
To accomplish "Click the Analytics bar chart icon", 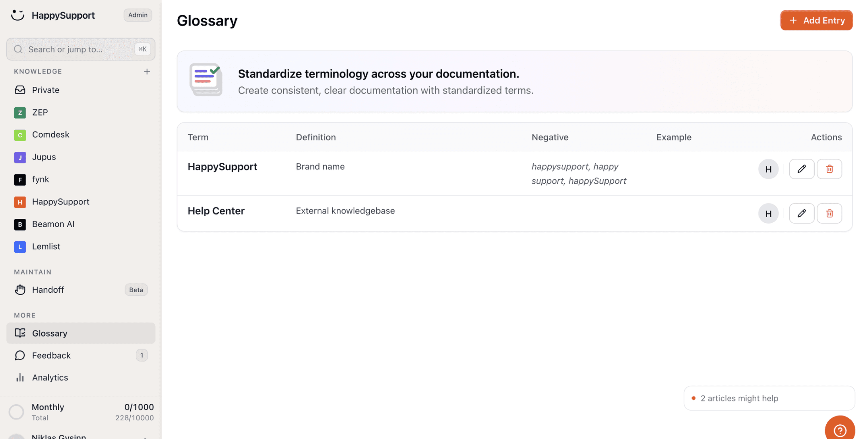I will [20, 377].
